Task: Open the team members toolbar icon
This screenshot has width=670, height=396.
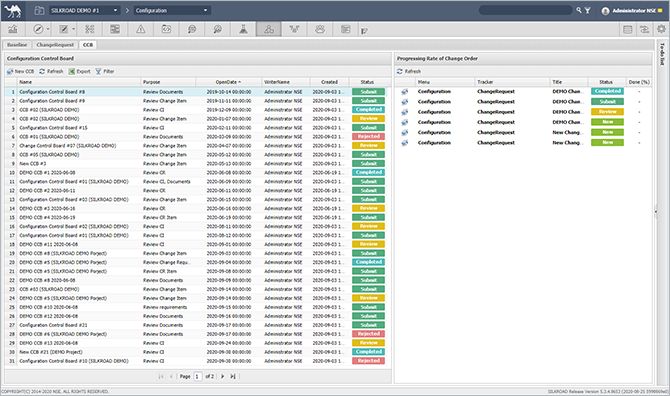Action: pos(320,29)
